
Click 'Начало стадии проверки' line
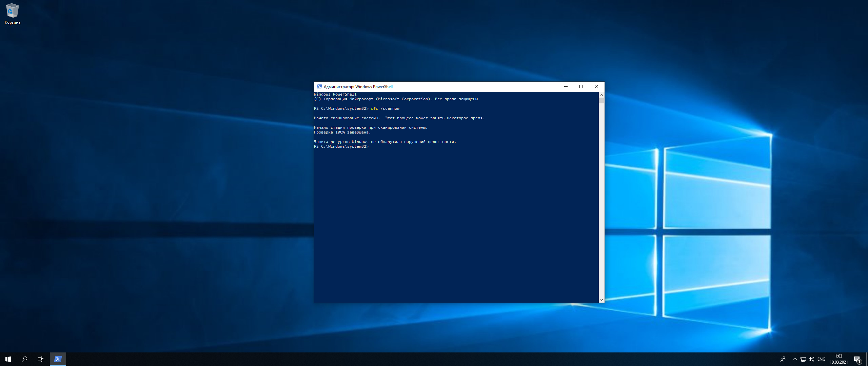371,128
